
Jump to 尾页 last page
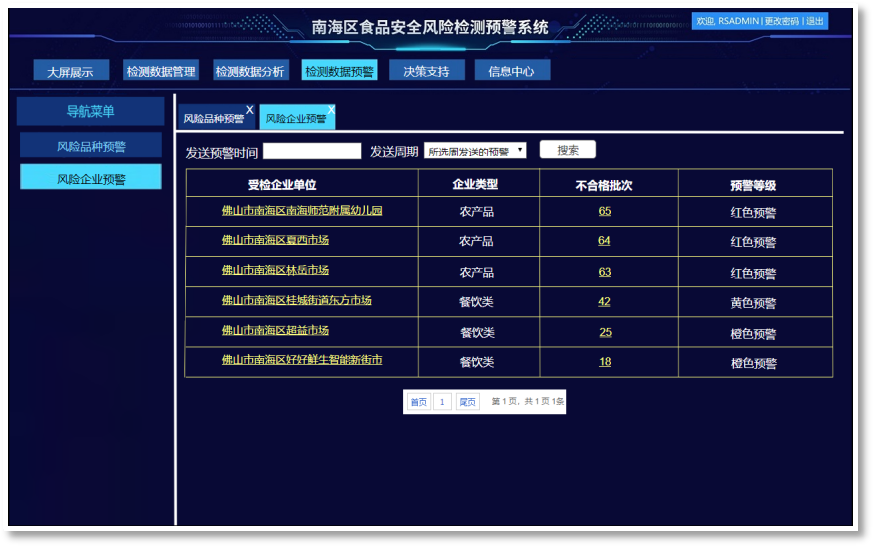468,402
